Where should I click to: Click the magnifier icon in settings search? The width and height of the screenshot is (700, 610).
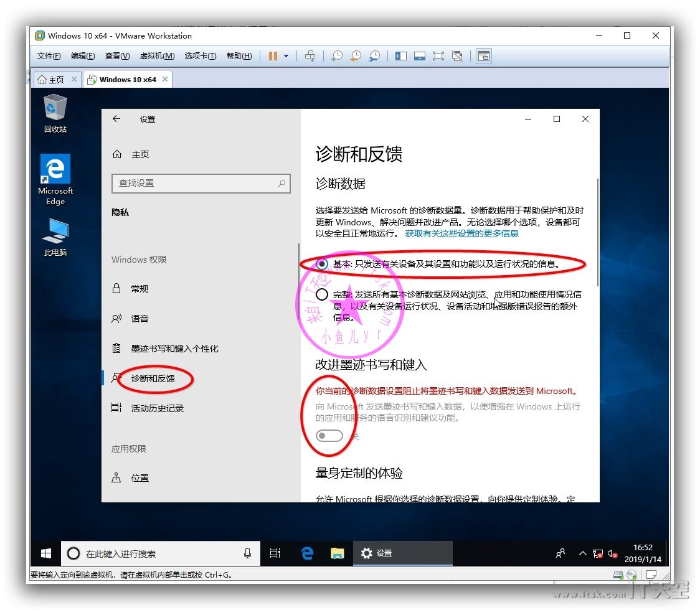[x=281, y=184]
